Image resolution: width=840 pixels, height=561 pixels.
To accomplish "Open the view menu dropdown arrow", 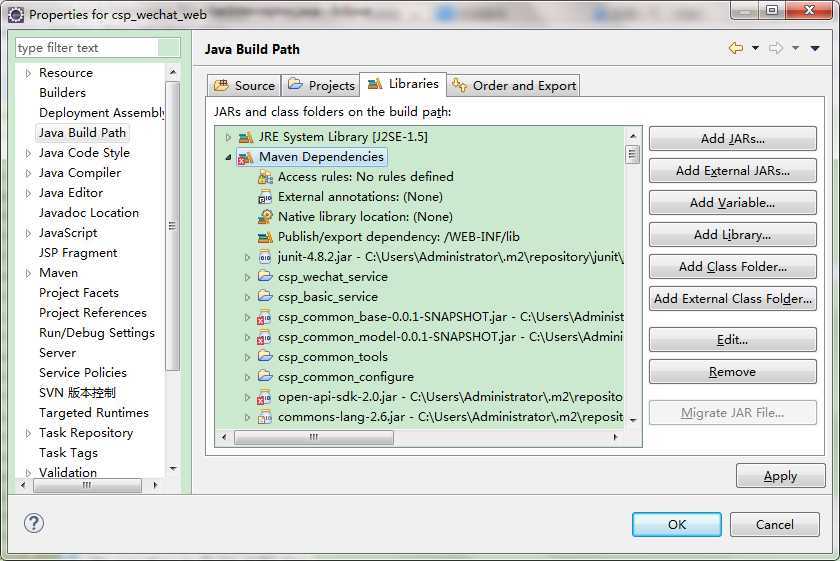I will pos(815,48).
